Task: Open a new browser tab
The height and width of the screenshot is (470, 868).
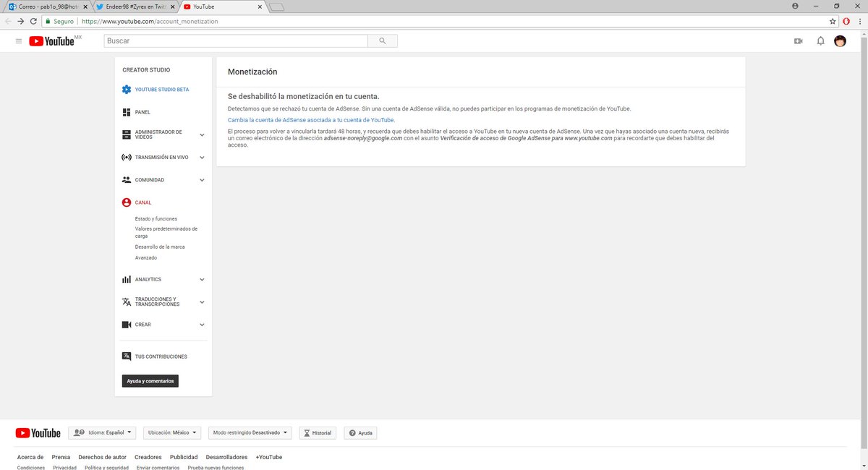Action: (277, 7)
